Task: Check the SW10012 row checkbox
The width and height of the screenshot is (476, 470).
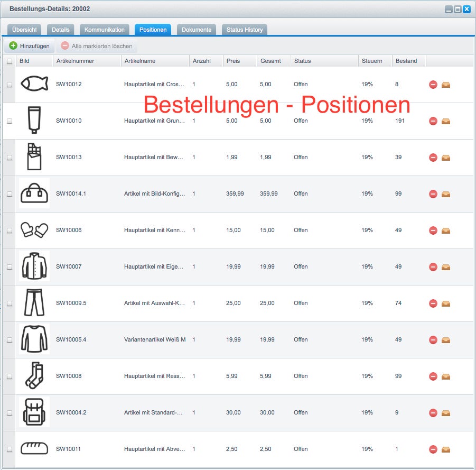Action: tap(10, 85)
